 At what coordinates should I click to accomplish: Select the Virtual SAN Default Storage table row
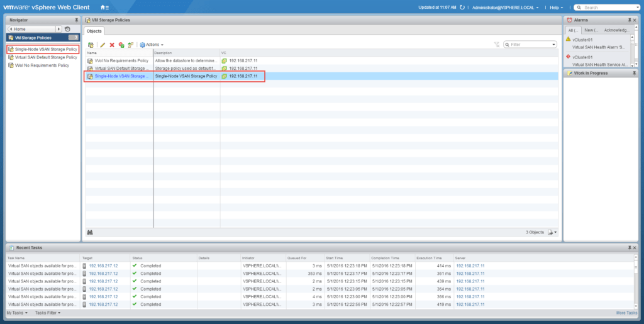tap(321, 69)
